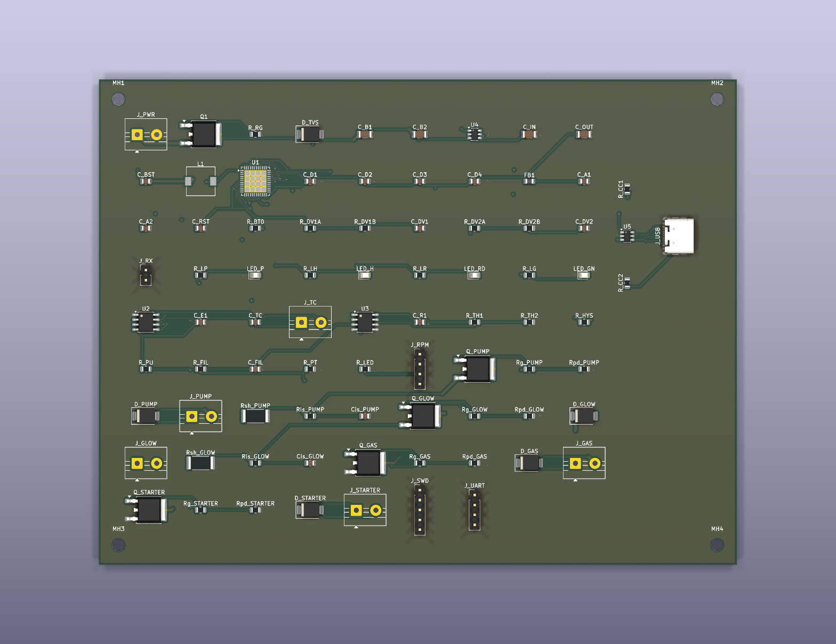Select the Rpd_GAS resistor
The image size is (836, 644).
point(474,463)
